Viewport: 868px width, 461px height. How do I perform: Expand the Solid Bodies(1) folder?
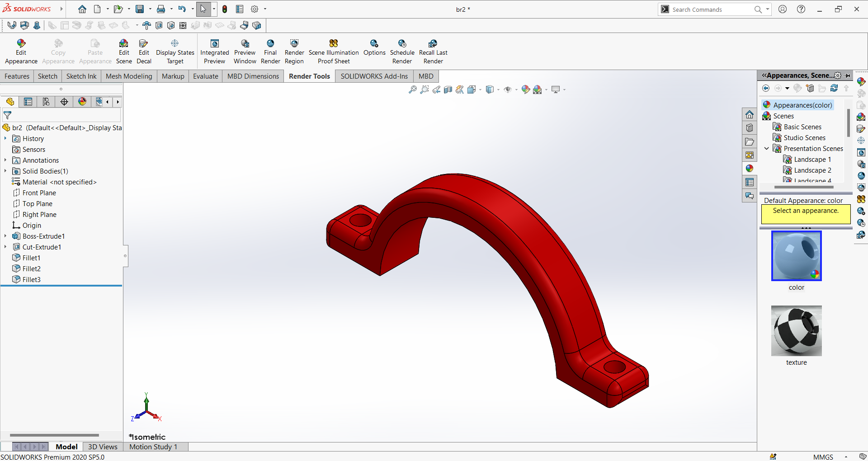click(x=5, y=171)
